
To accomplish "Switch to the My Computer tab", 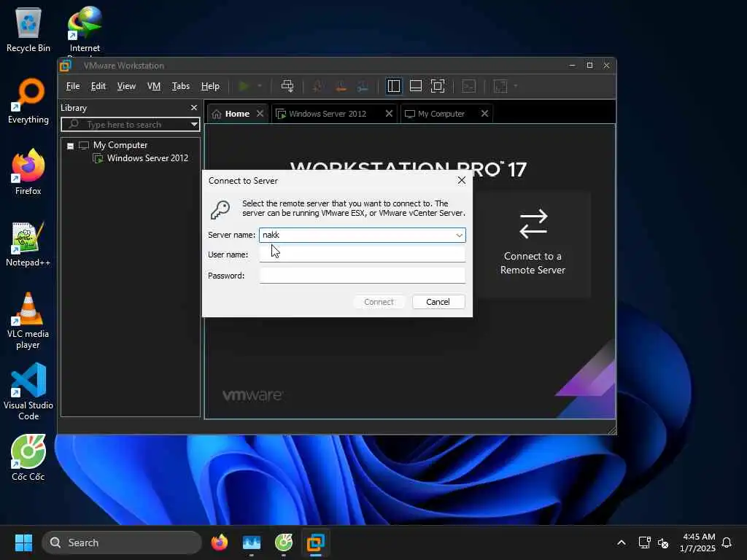I will (x=441, y=114).
